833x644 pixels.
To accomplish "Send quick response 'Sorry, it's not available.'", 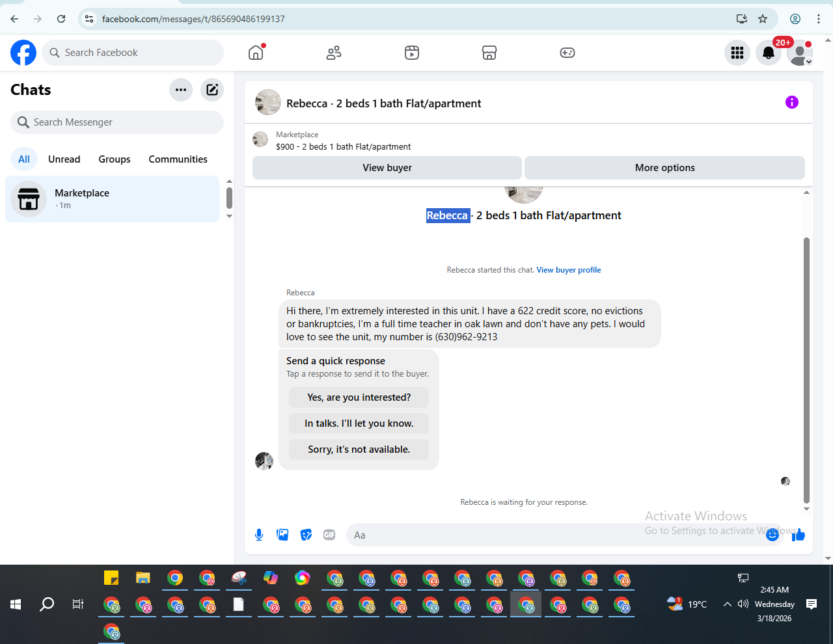I will (x=359, y=449).
